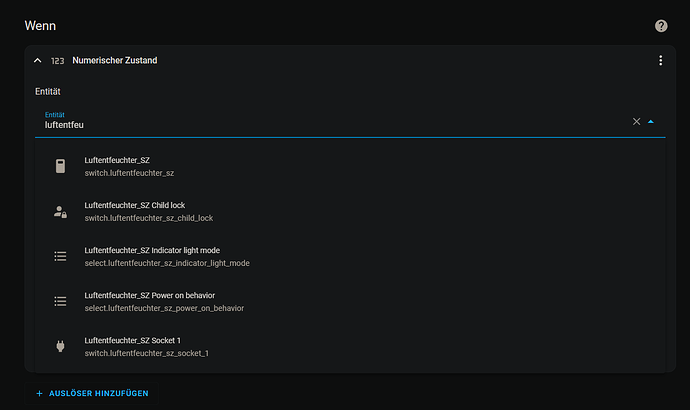Click the Indicator light mode list icon
The image size is (690, 410).
[x=60, y=256]
